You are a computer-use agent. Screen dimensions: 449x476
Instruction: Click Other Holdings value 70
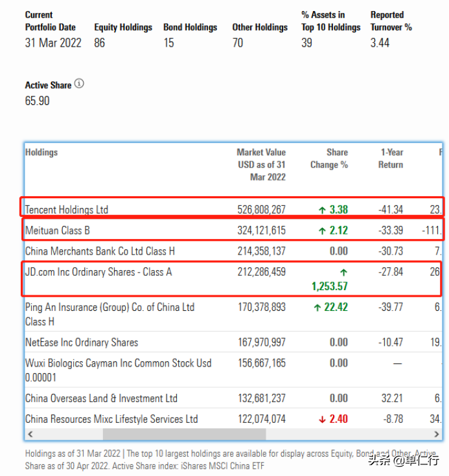point(238,43)
